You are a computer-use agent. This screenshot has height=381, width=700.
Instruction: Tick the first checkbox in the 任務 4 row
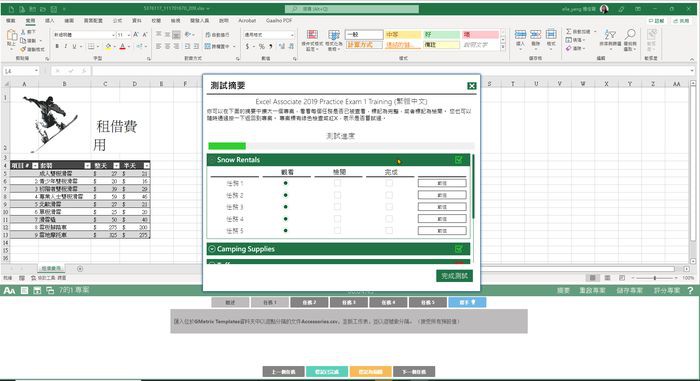[338, 219]
